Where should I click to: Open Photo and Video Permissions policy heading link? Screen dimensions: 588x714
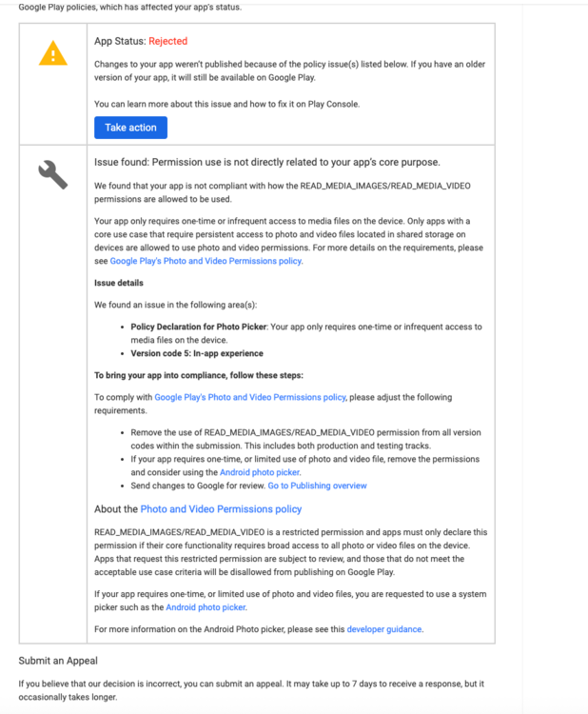pos(221,509)
